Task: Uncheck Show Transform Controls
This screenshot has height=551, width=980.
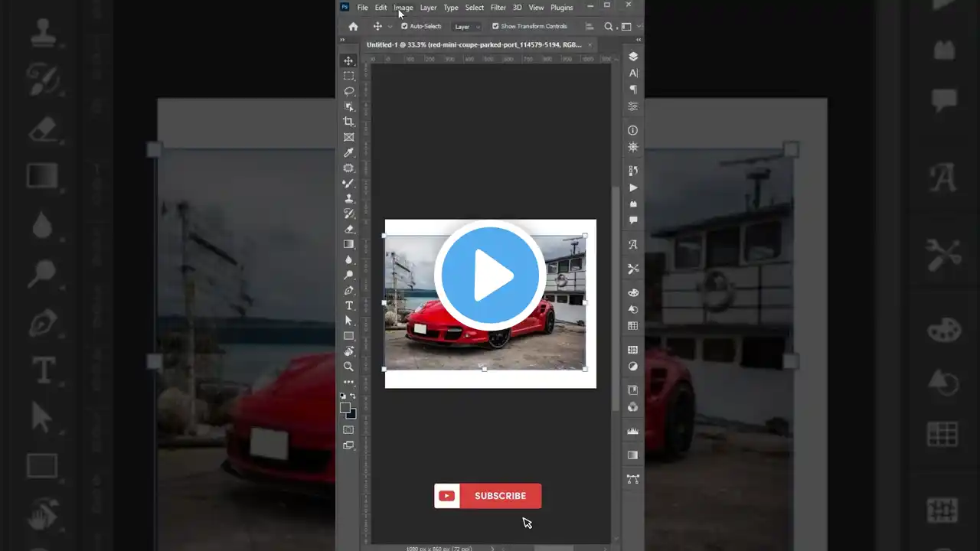Action: pyautogui.click(x=495, y=27)
